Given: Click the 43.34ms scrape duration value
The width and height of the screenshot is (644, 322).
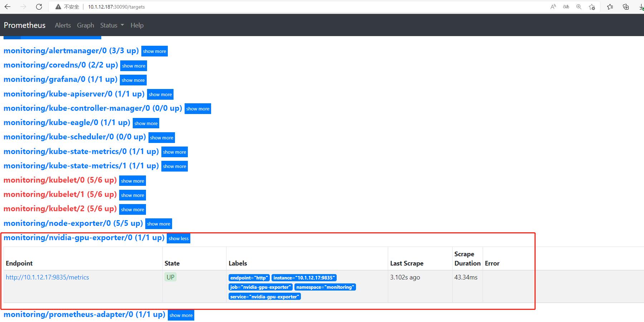Looking at the screenshot, I should 466,277.
